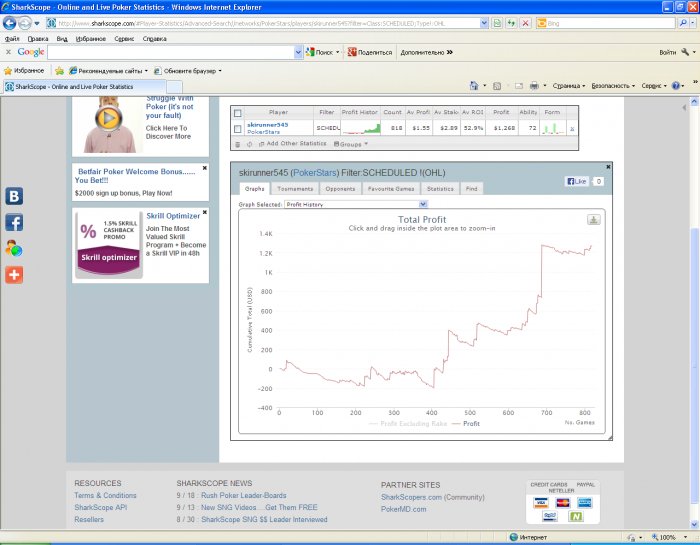Open the SharkScope API link

click(x=100, y=508)
